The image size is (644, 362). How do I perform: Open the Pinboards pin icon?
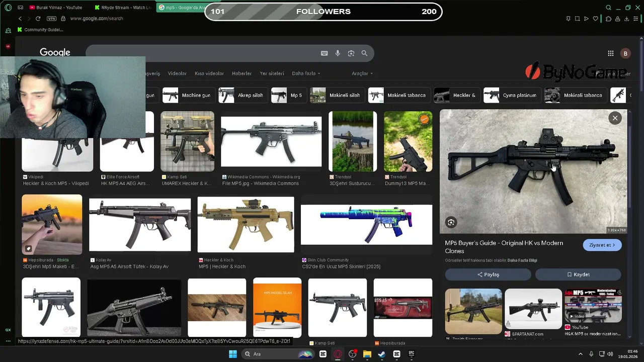pos(568,19)
